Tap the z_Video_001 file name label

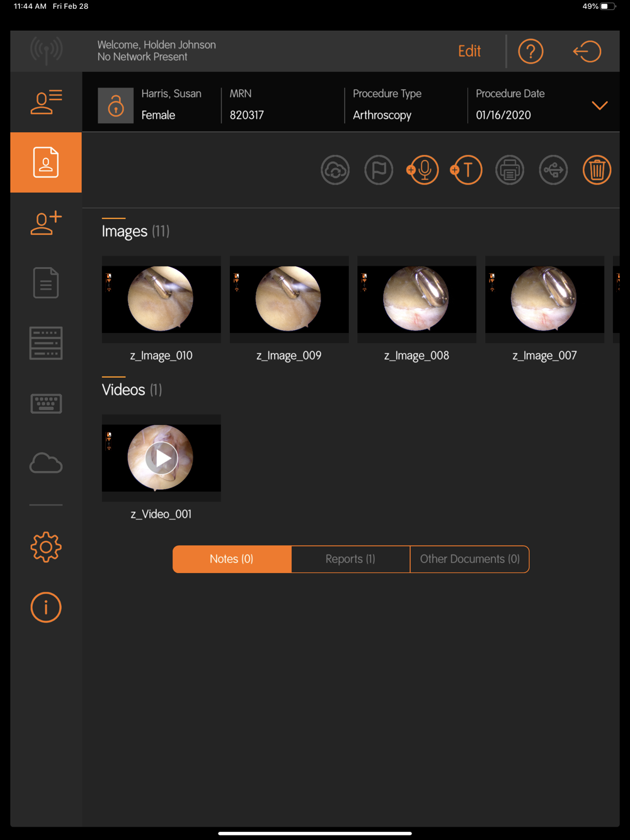(161, 514)
